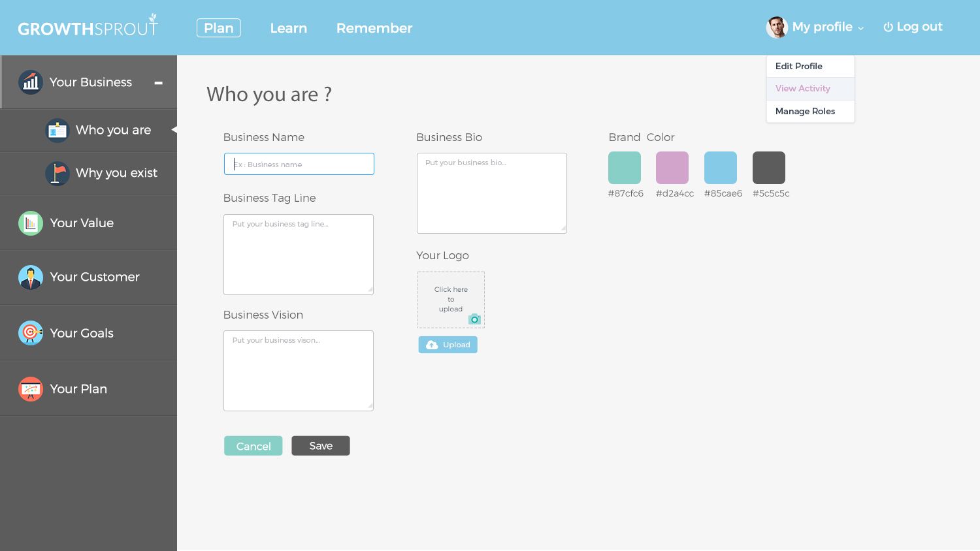Image resolution: width=980 pixels, height=551 pixels.
Task: Pick the blue #85cae6 brand color
Action: 721,168
